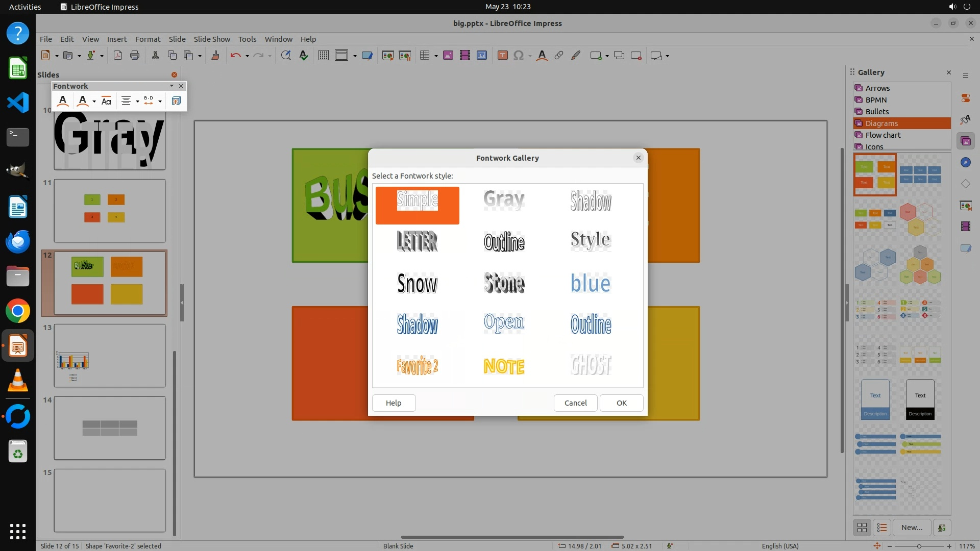Click Cancel in Fontwork Gallery dialog
The height and width of the screenshot is (551, 980).
point(575,403)
